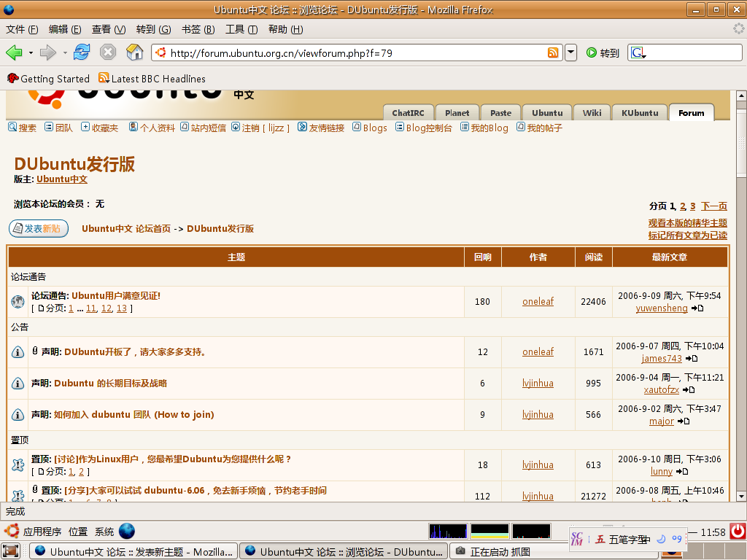Screen dimensions: 747x560
Task: Go to next page 下一页
Action: [x=713, y=206]
